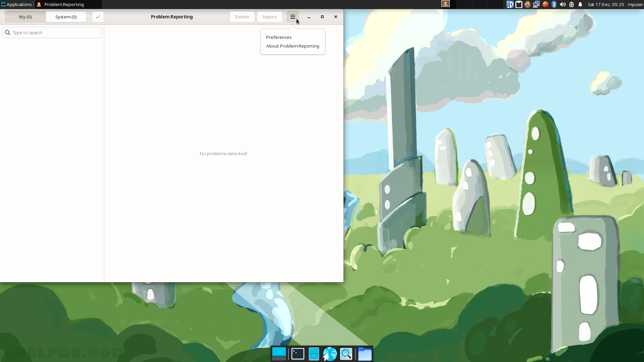This screenshot has height=362, width=644.
Task: Open the hamburger menu button
Action: pos(292,17)
